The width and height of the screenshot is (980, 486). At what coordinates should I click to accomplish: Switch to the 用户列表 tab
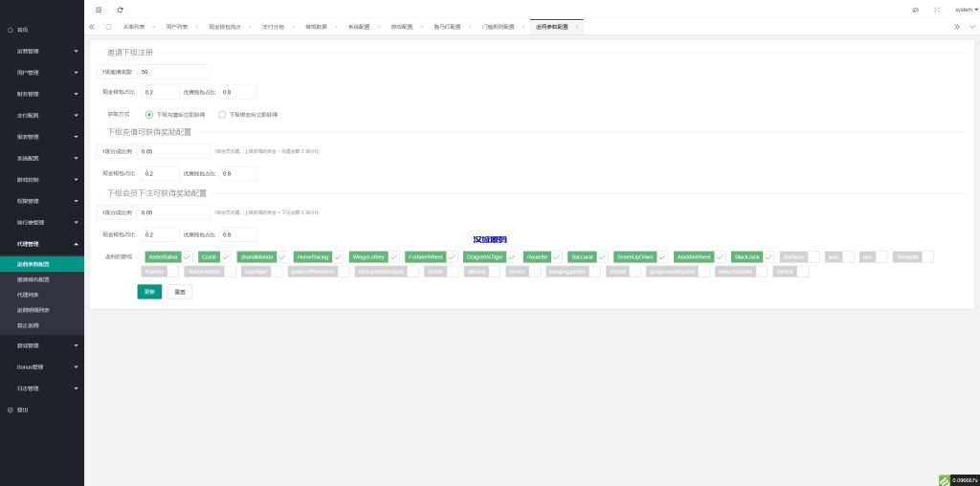point(177,27)
